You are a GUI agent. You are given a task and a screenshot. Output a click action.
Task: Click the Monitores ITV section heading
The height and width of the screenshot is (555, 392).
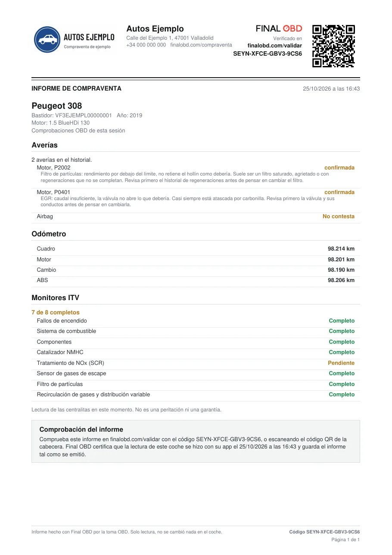pyautogui.click(x=56, y=298)
